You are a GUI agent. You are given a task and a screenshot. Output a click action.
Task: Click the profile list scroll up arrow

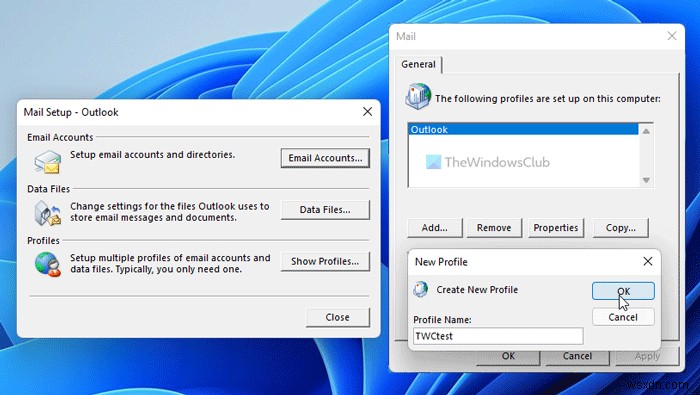[646, 131]
